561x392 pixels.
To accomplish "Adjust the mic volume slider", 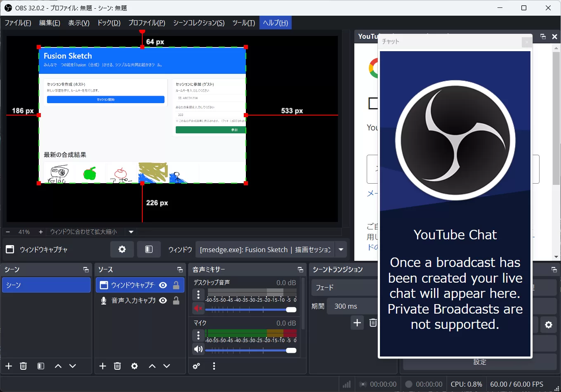I will point(291,350).
